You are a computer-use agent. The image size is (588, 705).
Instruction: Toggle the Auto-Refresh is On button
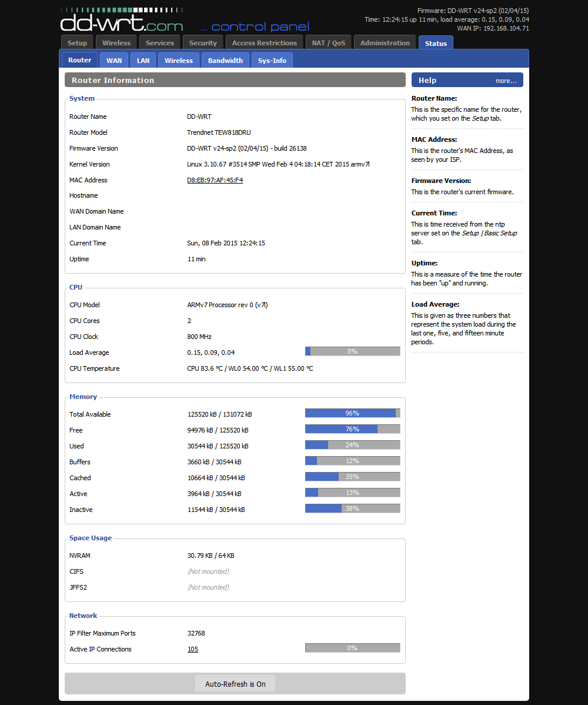pos(235,684)
